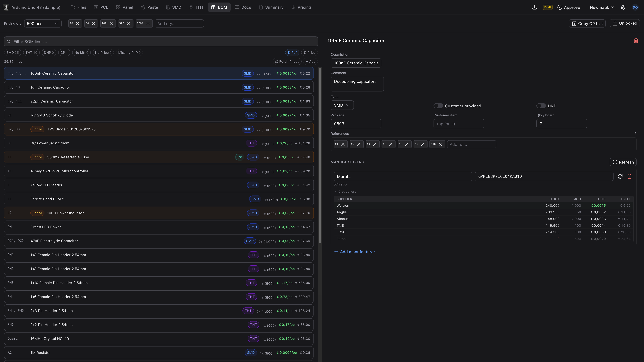Screen dimensions: 644x362
Task: Open the Newmatik dropdown
Action: [602, 7]
